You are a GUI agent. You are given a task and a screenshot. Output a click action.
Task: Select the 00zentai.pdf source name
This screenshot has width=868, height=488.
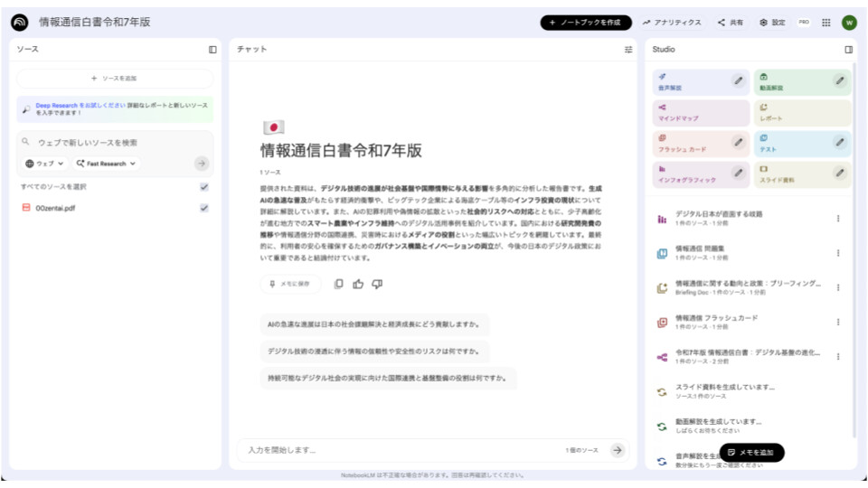55,208
